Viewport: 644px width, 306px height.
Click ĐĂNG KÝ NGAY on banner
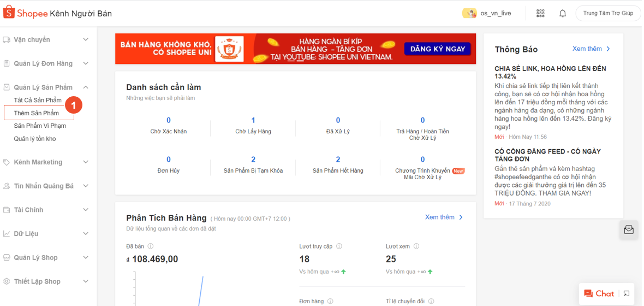pos(437,49)
